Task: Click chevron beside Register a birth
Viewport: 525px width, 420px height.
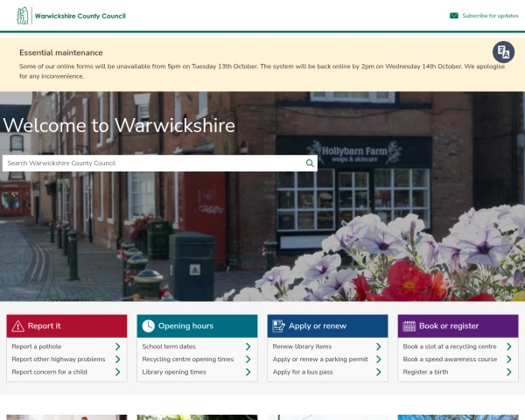Action: (x=509, y=372)
